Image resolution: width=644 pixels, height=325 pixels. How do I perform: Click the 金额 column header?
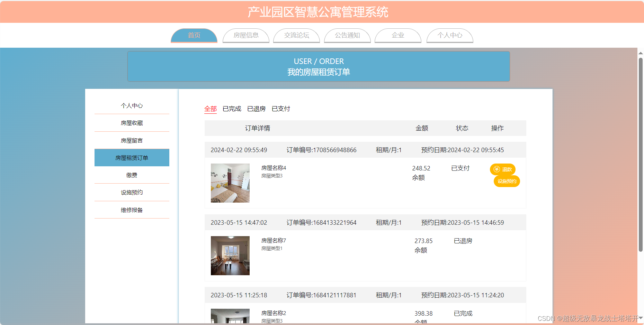point(422,128)
